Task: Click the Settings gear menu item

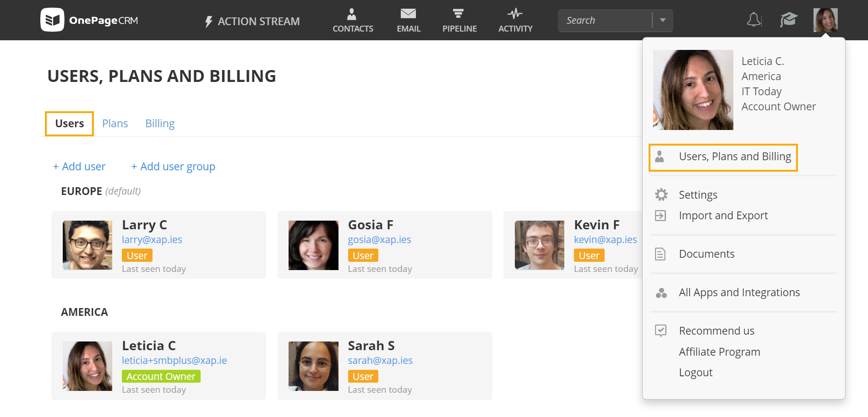Action: click(x=698, y=195)
